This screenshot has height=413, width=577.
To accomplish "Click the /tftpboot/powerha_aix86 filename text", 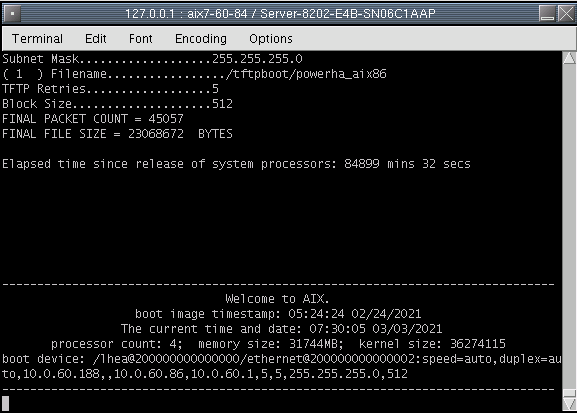I will tap(306, 74).
